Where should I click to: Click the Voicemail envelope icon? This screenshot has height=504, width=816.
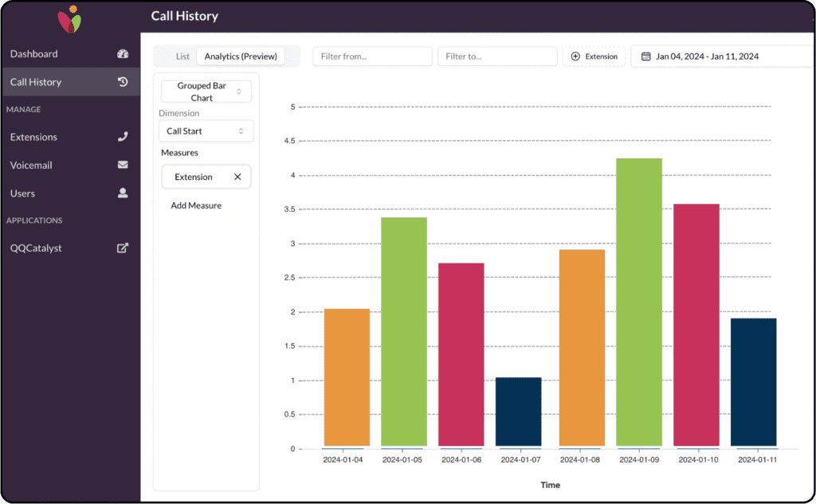(123, 165)
